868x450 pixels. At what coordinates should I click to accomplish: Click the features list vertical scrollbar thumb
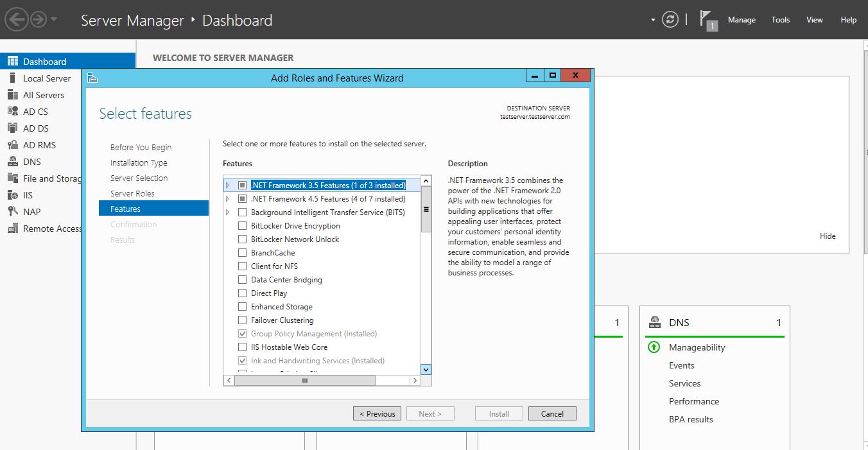point(426,209)
